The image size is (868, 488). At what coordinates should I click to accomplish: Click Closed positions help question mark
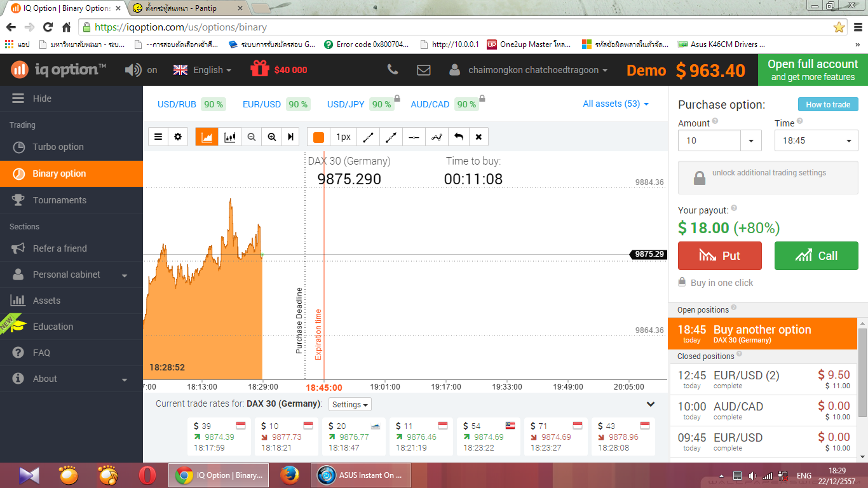(x=740, y=354)
